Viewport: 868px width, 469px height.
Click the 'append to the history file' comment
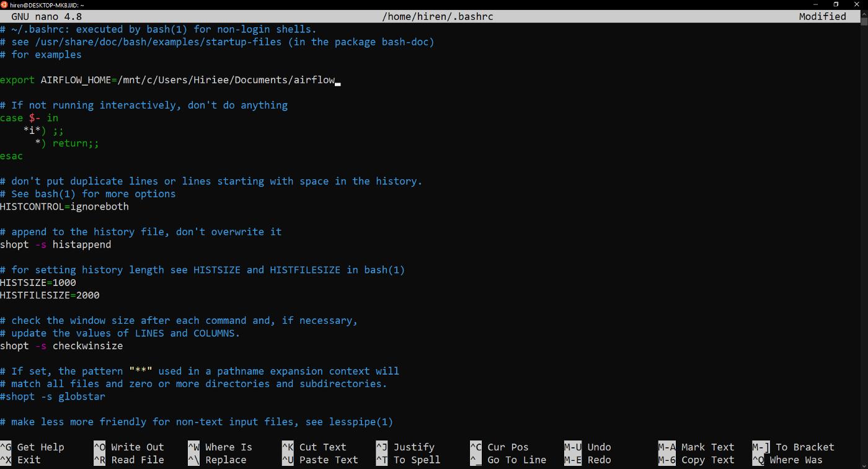[141, 232]
